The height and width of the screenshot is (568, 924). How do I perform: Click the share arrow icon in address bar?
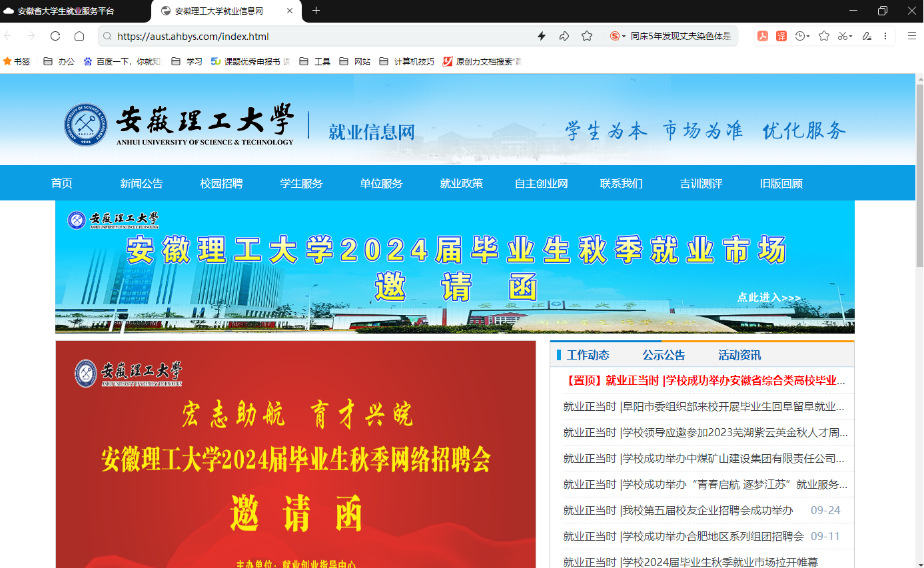click(564, 36)
